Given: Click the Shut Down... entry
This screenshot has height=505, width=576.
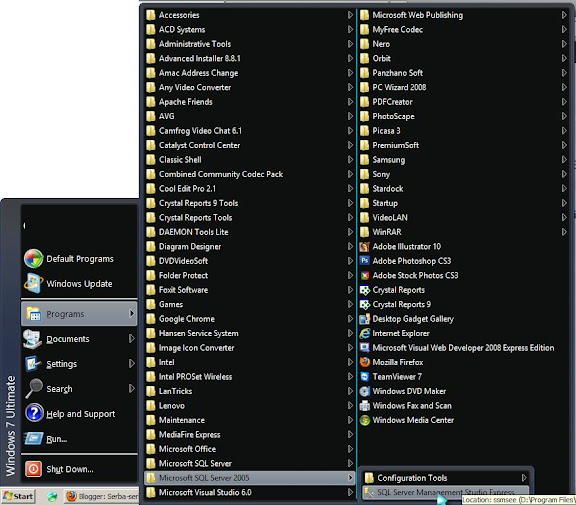Looking at the screenshot, I should [79, 469].
